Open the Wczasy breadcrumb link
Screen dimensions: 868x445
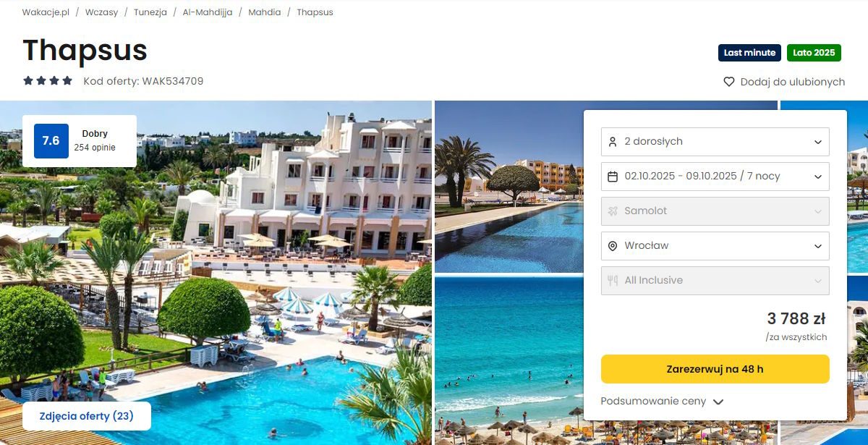(x=101, y=12)
